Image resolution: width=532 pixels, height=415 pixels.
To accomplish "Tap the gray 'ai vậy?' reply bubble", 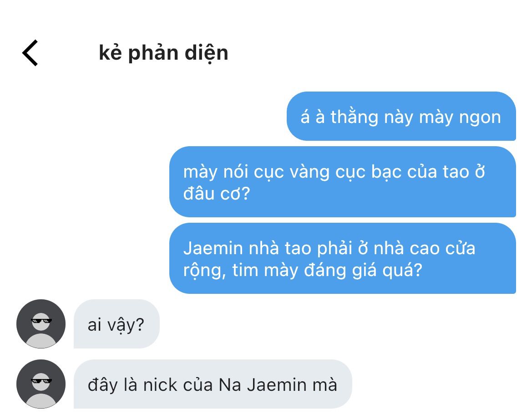I will [117, 324].
